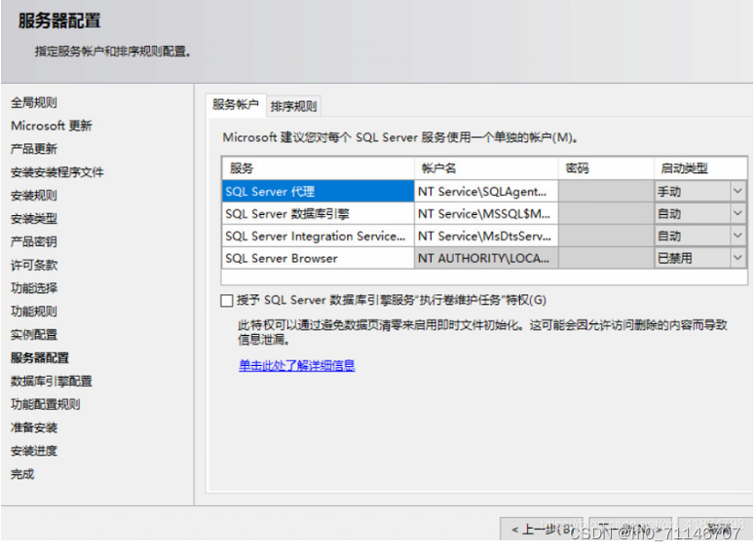
Task: Select SQL Server Integration Services row
Action: (319, 236)
